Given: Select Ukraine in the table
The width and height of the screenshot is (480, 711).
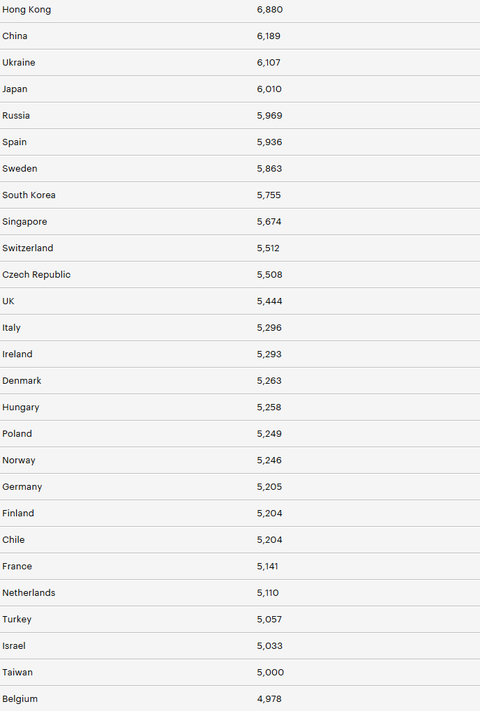Looking at the screenshot, I should [19, 63].
